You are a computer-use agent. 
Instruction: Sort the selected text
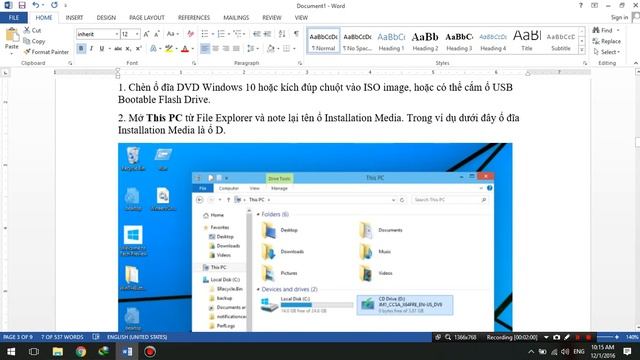282,34
